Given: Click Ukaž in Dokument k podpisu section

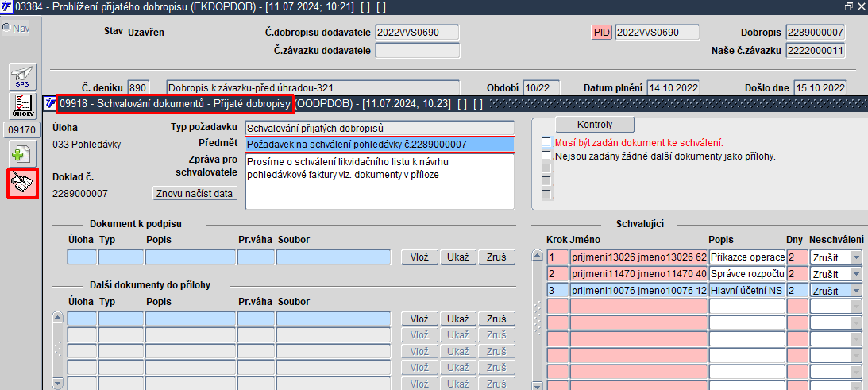Looking at the screenshot, I should [x=458, y=257].
